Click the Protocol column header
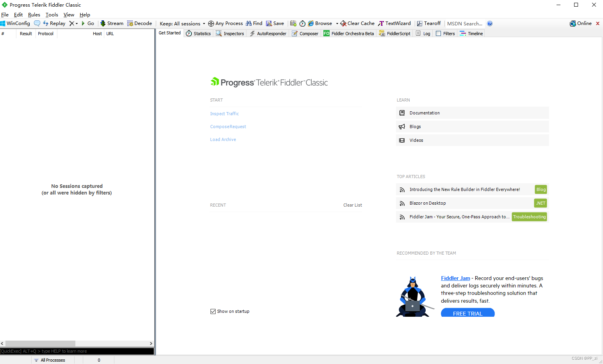The height and width of the screenshot is (364, 603). 46,34
